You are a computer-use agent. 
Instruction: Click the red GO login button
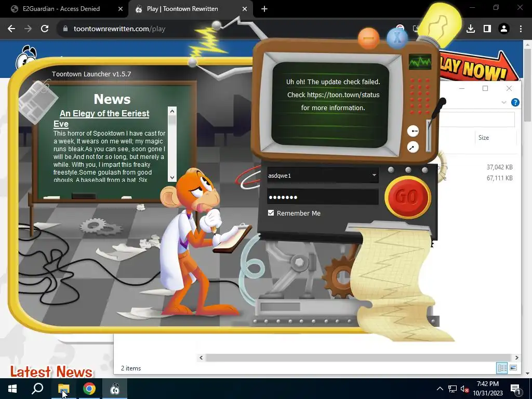[x=407, y=197]
